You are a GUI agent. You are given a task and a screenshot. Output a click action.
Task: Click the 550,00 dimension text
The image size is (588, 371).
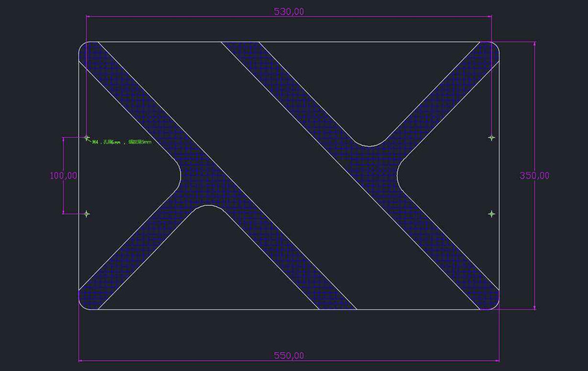(289, 355)
